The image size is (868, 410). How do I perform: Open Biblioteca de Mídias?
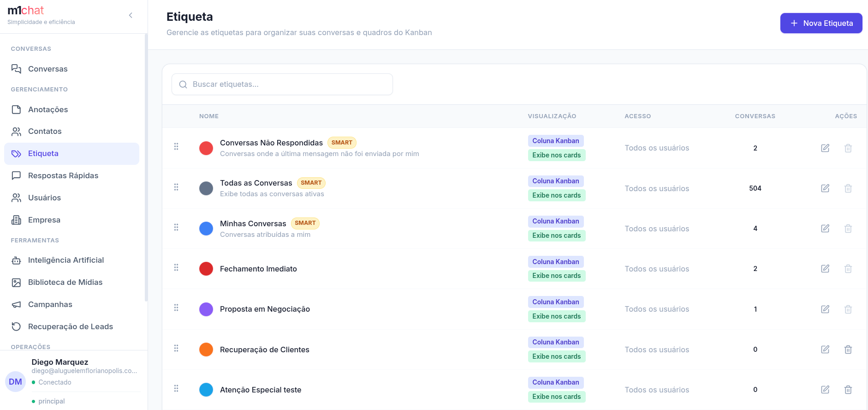[71, 282]
